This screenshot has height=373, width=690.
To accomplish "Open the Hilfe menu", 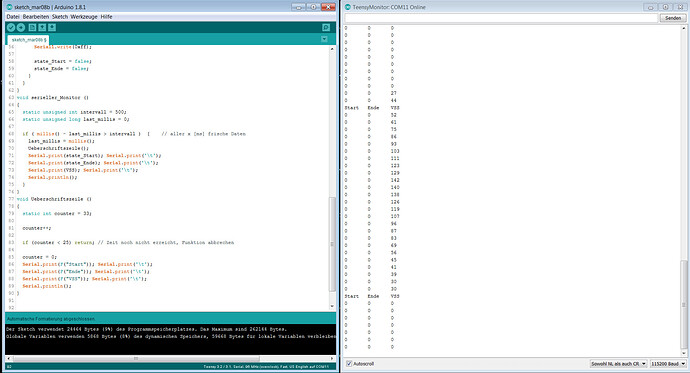I will [106, 17].
